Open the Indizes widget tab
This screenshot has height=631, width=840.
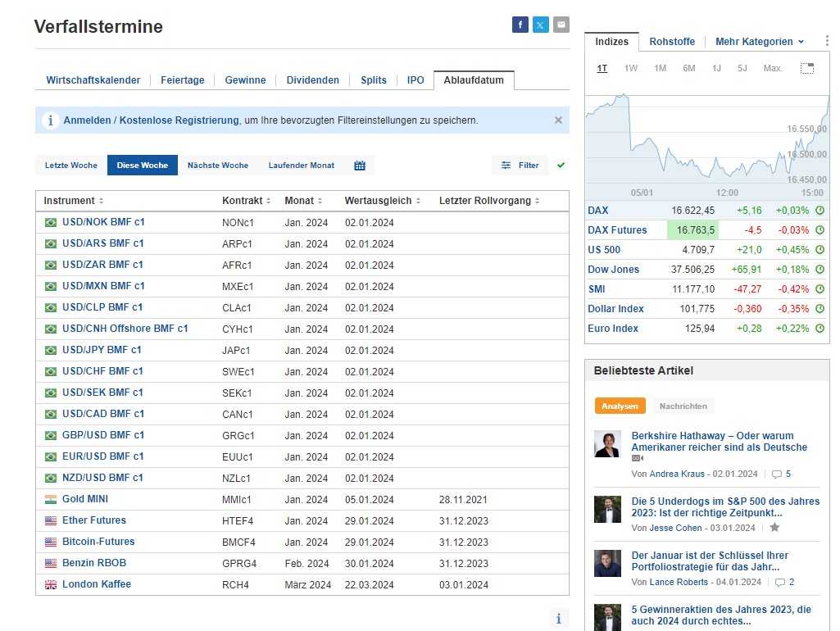[612, 42]
